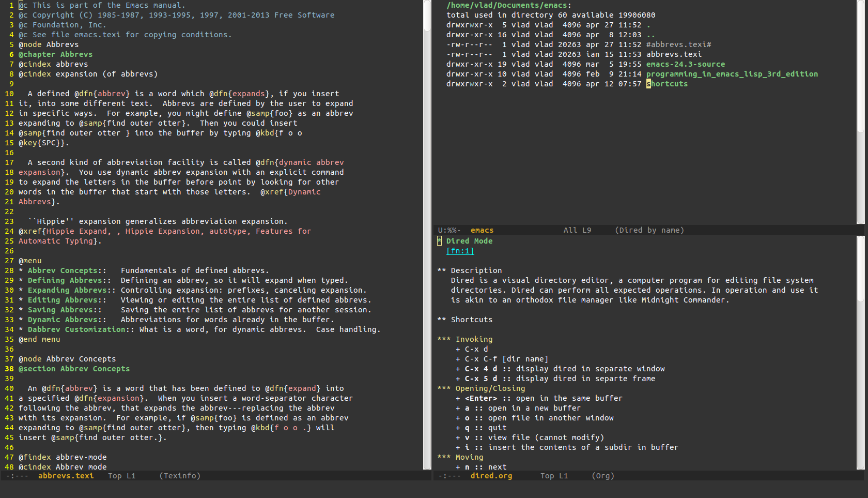The image size is (868, 498).
Task: Click scrollbar thumb of the abbrevs.texi window
Action: [427, 16]
